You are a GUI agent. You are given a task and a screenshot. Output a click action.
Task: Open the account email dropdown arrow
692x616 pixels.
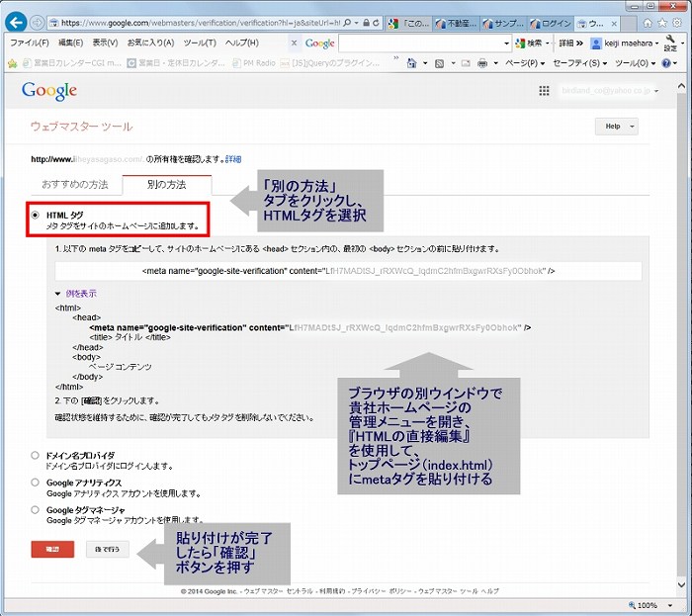tap(656, 91)
